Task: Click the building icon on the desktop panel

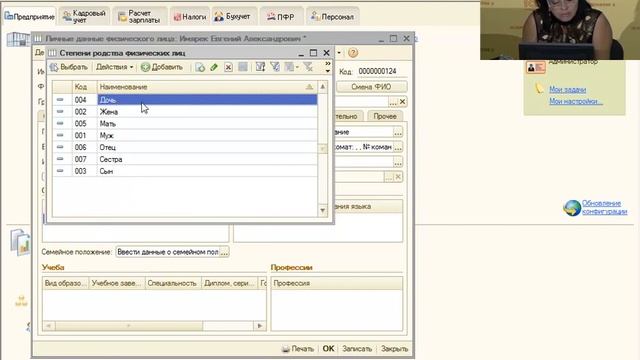Action: tap(18, 39)
